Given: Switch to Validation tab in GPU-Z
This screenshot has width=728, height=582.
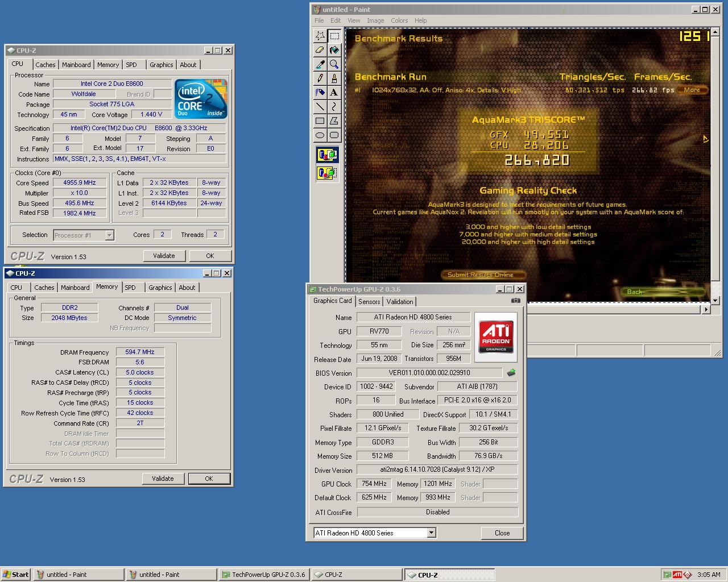Looking at the screenshot, I should [400, 302].
